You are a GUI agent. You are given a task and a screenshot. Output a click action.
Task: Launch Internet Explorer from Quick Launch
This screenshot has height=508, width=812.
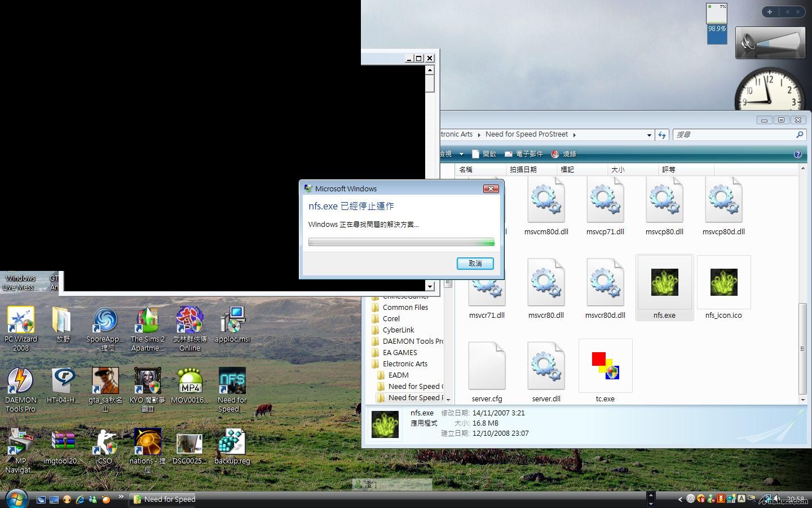(x=80, y=500)
